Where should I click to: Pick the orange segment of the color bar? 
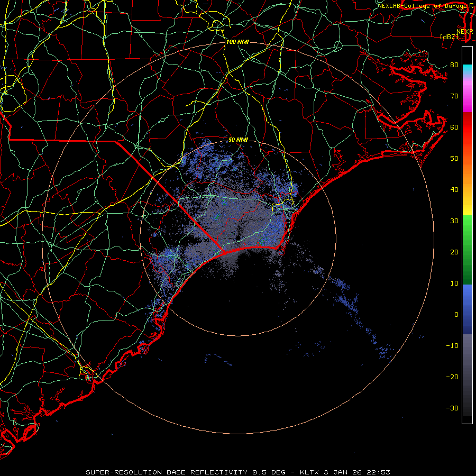click(x=467, y=173)
